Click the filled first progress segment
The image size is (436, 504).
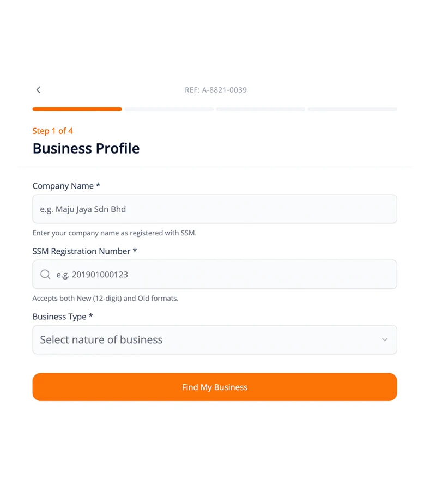(x=77, y=109)
